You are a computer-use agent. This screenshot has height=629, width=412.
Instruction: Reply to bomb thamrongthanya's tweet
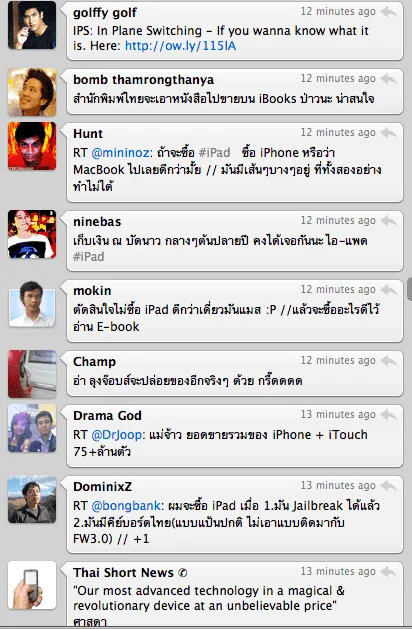pyautogui.click(x=389, y=79)
